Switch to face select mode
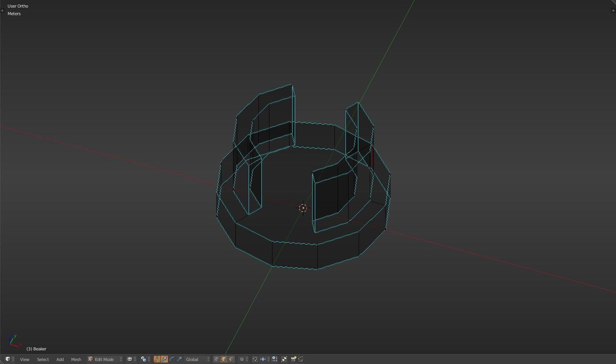This screenshot has width=616, height=364. point(231,359)
